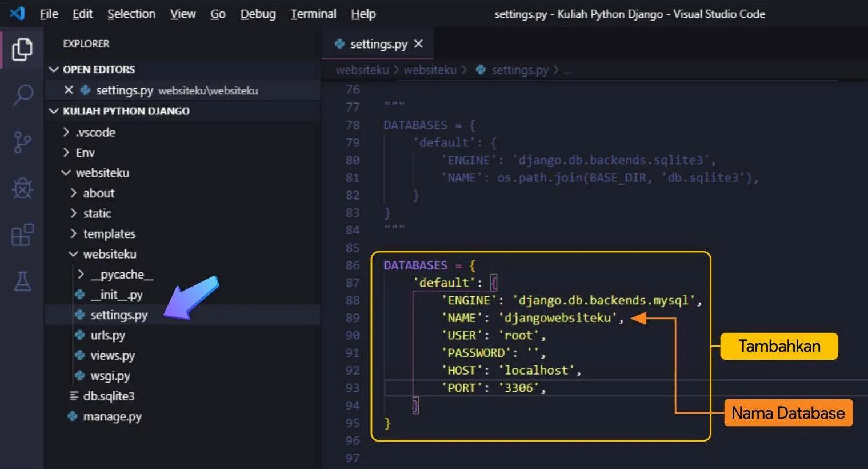868x469 pixels.
Task: Open the Edit menu
Action: pyautogui.click(x=82, y=14)
